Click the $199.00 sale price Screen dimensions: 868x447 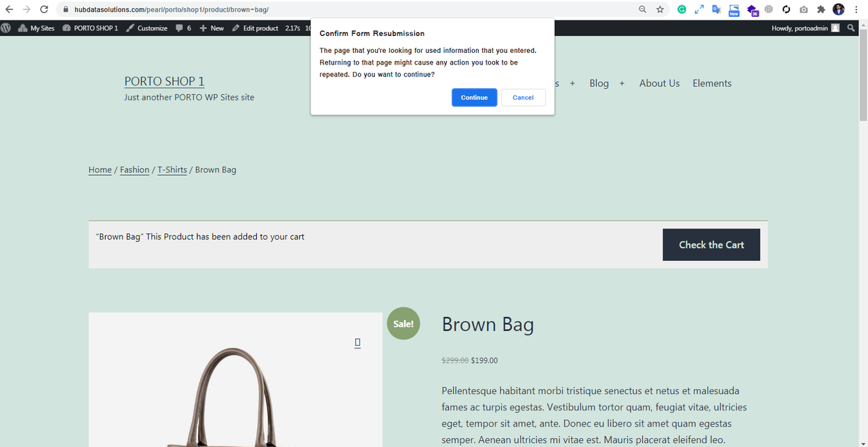[484, 361]
